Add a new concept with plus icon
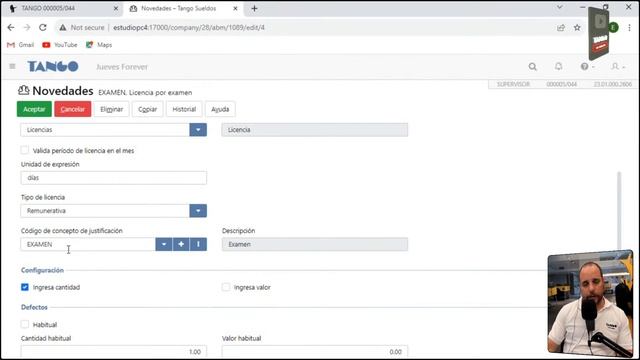 (181, 244)
